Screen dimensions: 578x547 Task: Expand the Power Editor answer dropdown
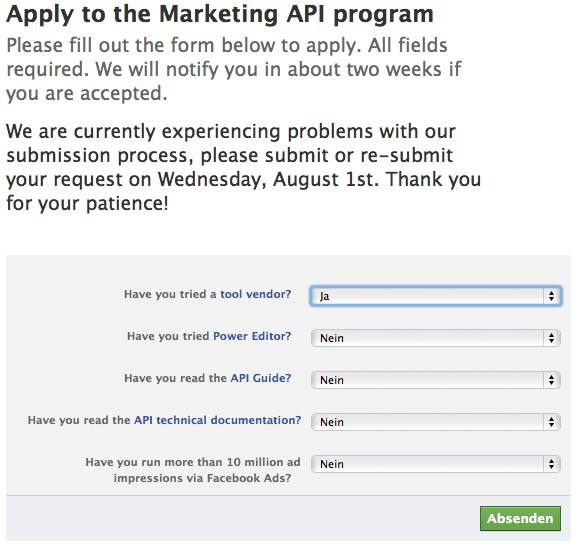[x=436, y=338]
